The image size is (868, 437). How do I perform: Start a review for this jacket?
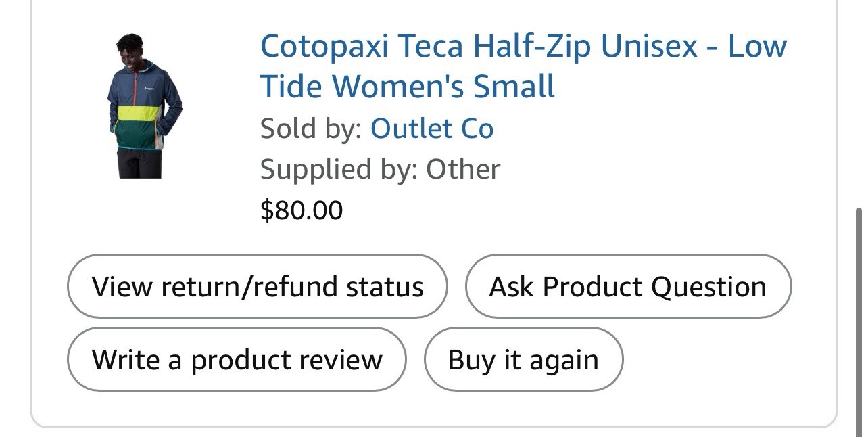(x=237, y=360)
